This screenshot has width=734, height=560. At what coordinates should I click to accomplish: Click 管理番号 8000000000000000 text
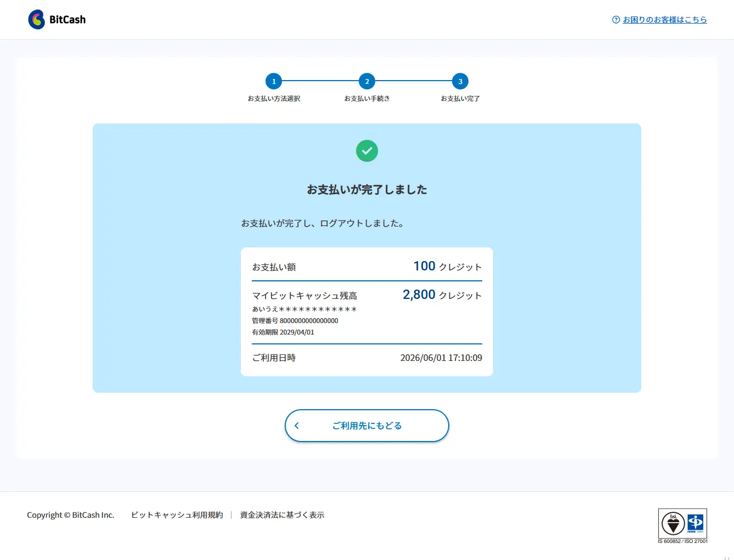coord(295,321)
